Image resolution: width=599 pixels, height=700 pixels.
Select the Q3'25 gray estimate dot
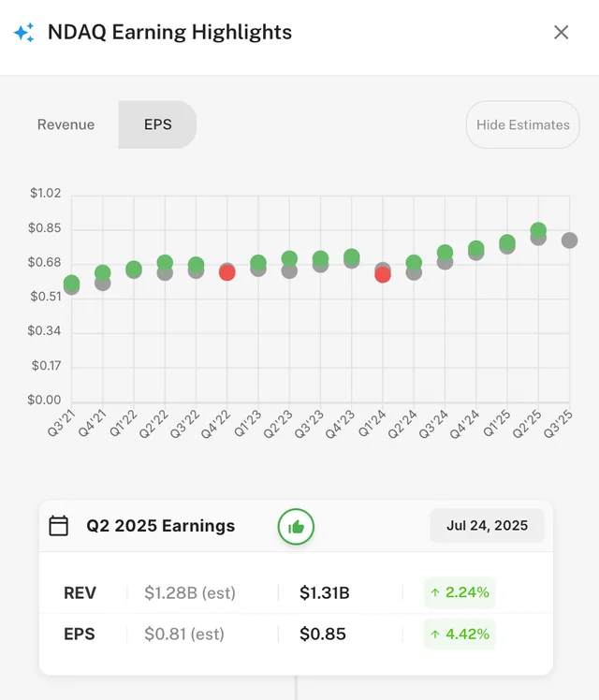[x=570, y=241]
